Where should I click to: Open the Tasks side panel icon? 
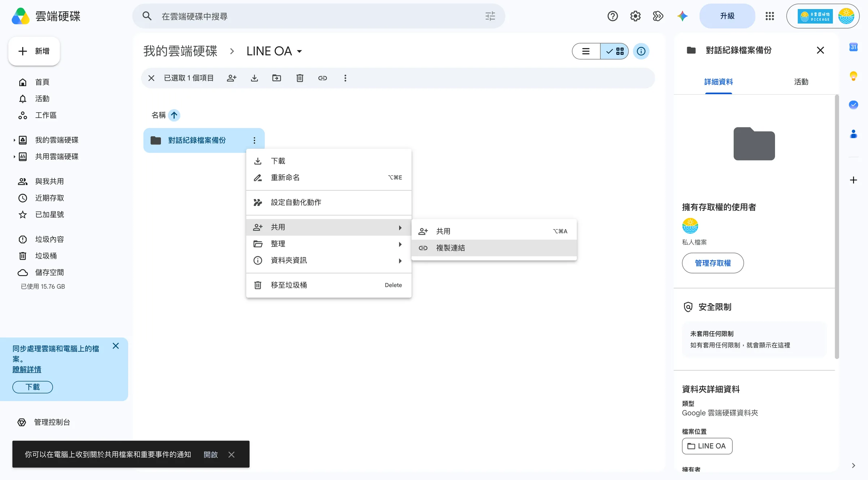pyautogui.click(x=854, y=105)
